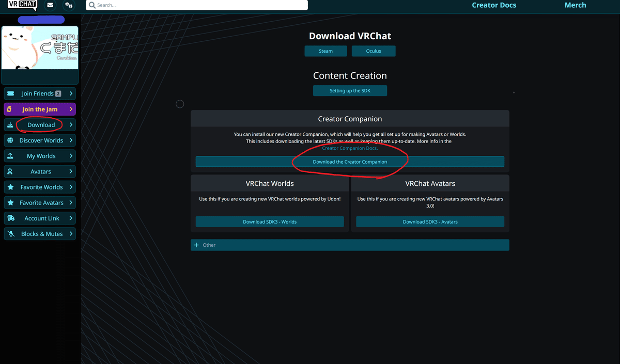Screen dimensions: 620x364
Task: Open Account Link page
Action: click(40, 218)
